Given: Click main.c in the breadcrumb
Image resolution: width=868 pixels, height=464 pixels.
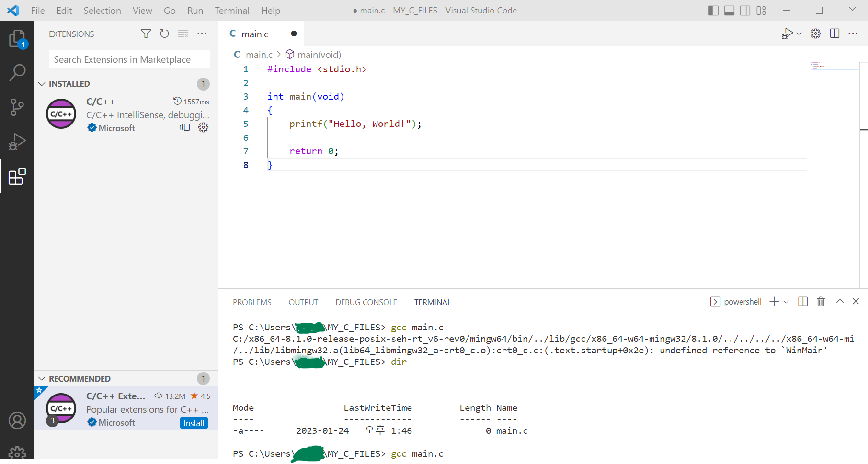Looking at the screenshot, I should [x=259, y=55].
